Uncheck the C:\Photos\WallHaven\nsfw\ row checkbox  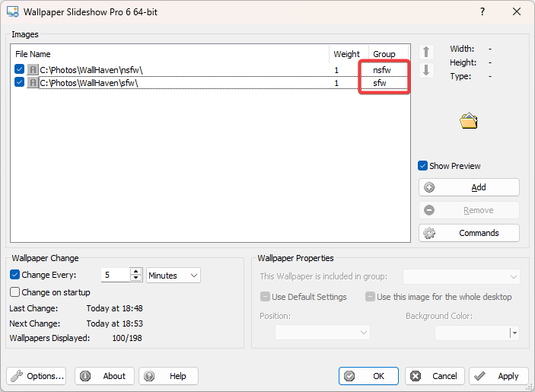point(19,69)
